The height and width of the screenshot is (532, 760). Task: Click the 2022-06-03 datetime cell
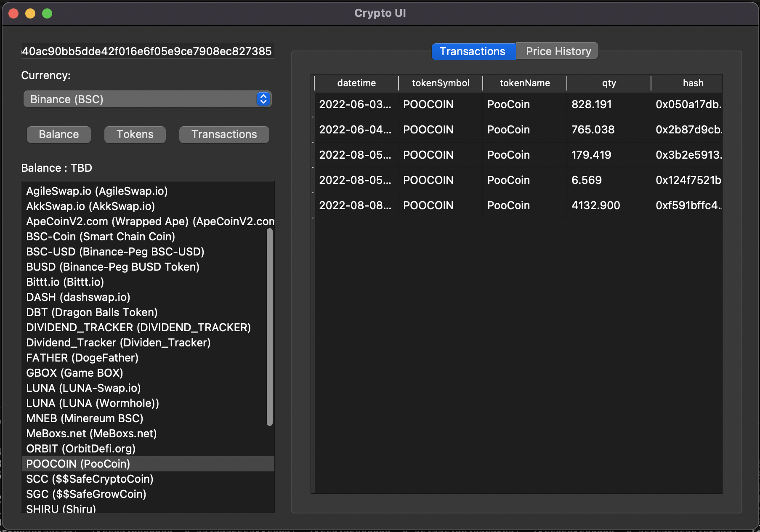pyautogui.click(x=356, y=104)
